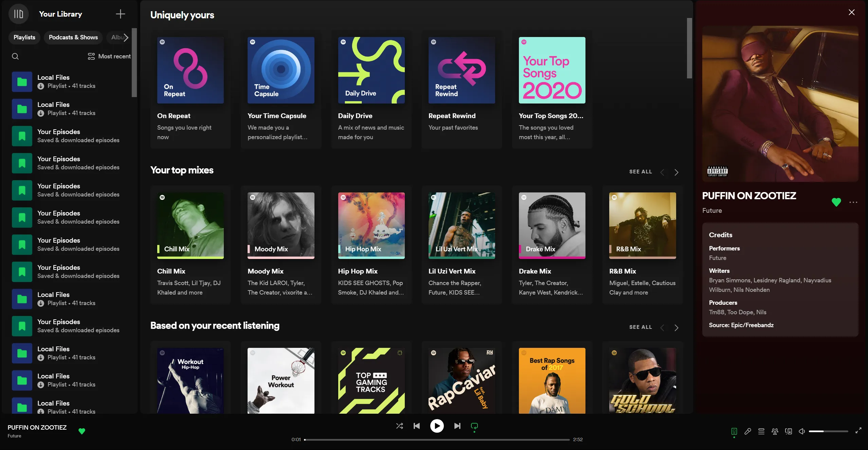Open the Most recent sort dropdown
Viewport: 868px width, 450px height.
(x=109, y=56)
